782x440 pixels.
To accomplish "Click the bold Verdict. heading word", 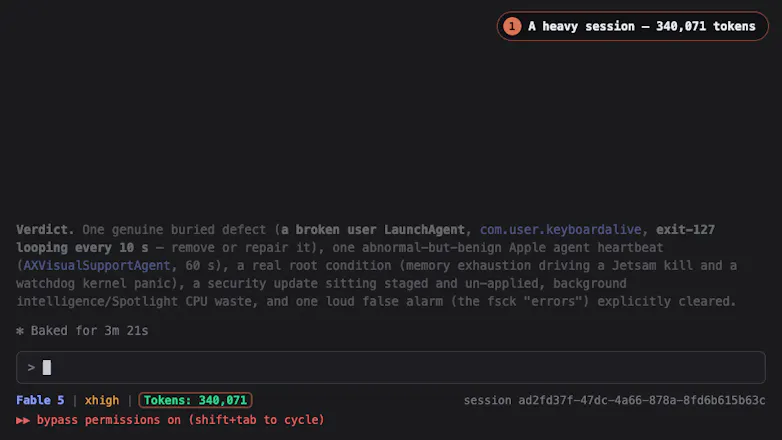I will (45, 229).
